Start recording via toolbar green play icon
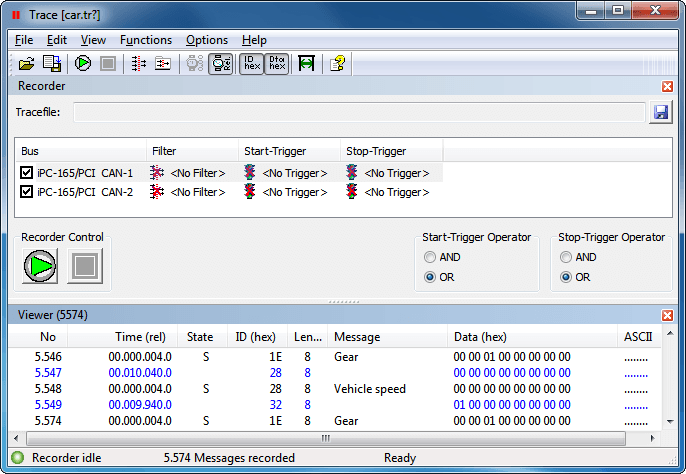The width and height of the screenshot is (686, 474). [83, 64]
